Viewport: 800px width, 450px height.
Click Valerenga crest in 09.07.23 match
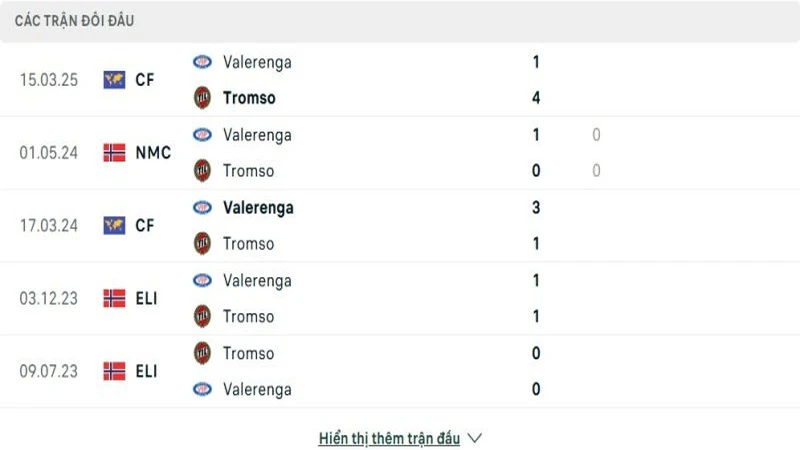(203, 389)
